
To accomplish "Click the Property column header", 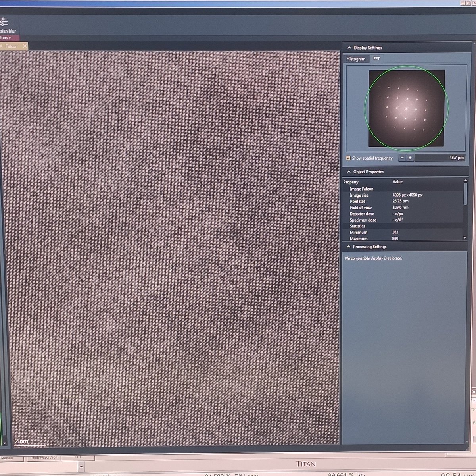I will point(351,182).
